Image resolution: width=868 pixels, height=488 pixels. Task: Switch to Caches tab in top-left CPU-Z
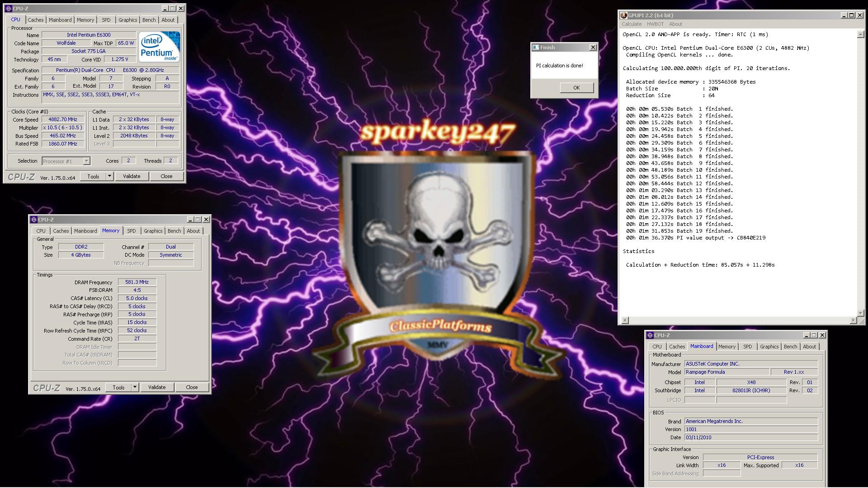coord(36,20)
